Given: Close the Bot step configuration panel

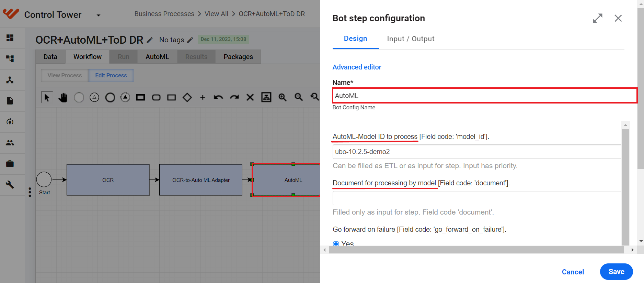Looking at the screenshot, I should click(x=618, y=18).
